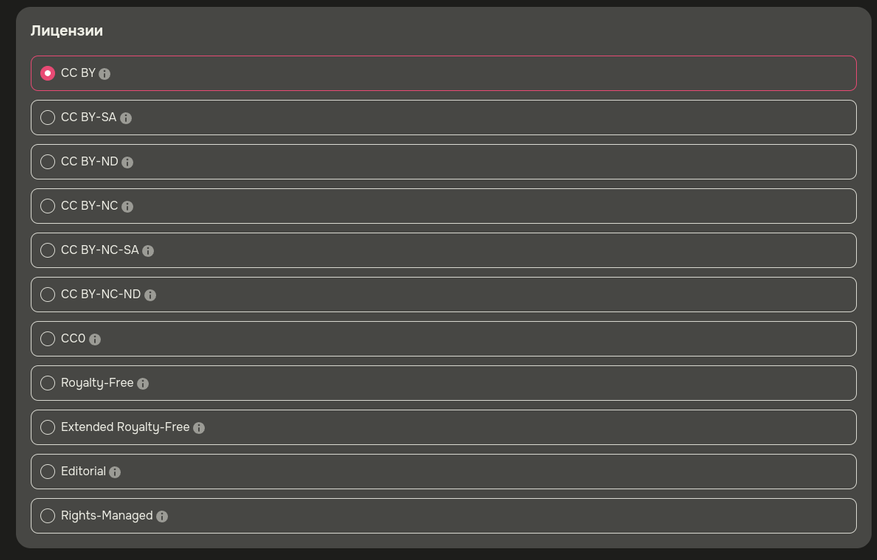Select CC BY-ND radio button
Viewport: 877px width, 560px height.
click(47, 162)
